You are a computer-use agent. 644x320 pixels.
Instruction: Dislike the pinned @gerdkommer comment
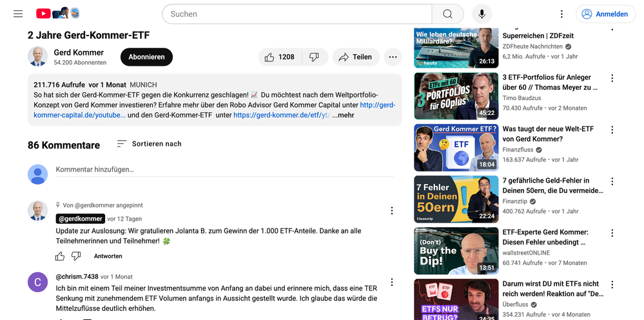pyautogui.click(x=77, y=256)
